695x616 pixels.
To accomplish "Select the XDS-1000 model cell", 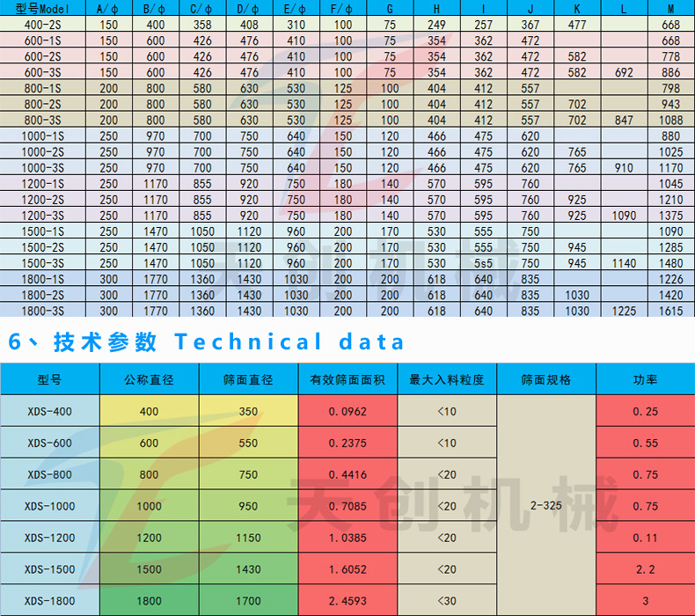I will pyautogui.click(x=49, y=506).
